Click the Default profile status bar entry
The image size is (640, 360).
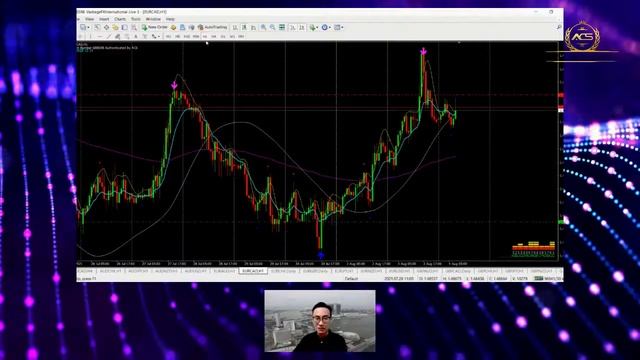(x=351, y=278)
